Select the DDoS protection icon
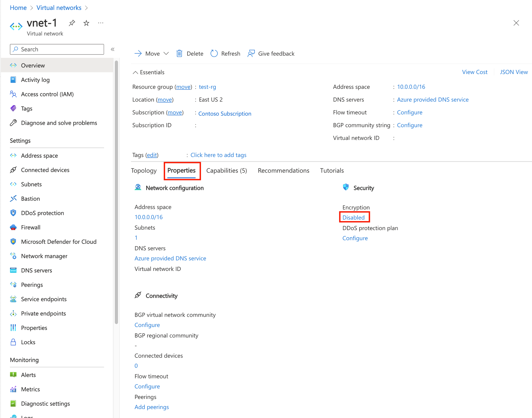Viewport: 532px width, 418px height. (13, 213)
